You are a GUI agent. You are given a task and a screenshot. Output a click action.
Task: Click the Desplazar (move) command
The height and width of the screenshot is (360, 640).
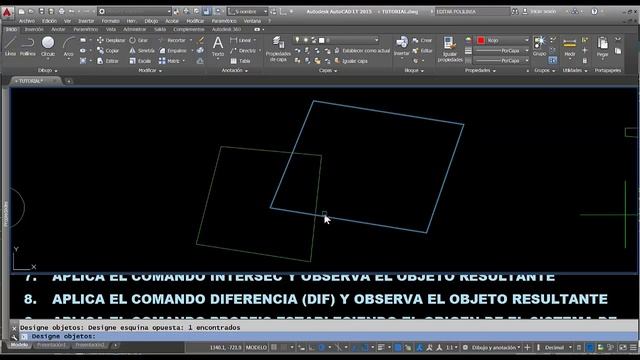click(111, 40)
